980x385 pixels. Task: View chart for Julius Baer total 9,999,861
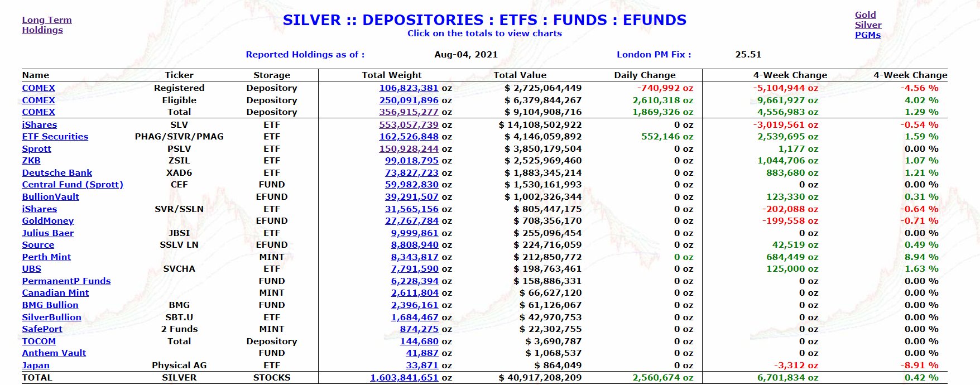point(415,233)
